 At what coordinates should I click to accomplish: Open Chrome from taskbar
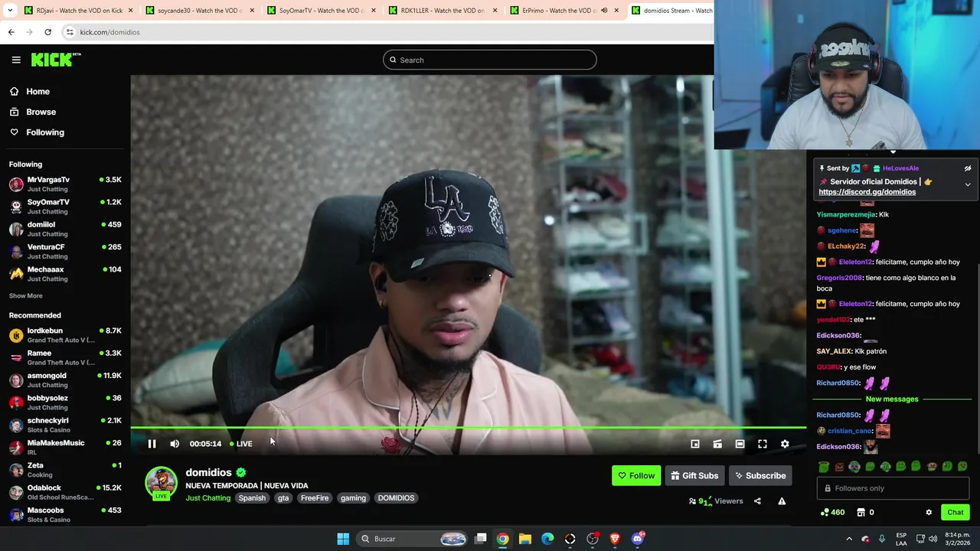pos(502,539)
